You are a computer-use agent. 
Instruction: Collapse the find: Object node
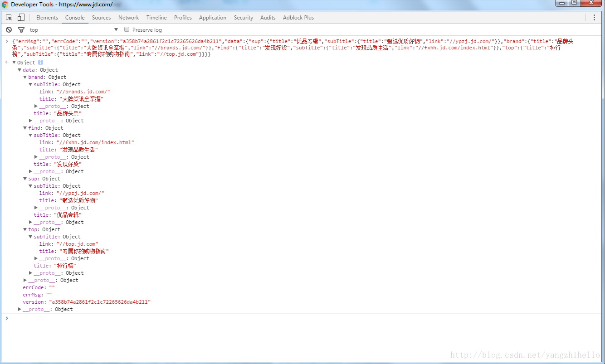25,128
